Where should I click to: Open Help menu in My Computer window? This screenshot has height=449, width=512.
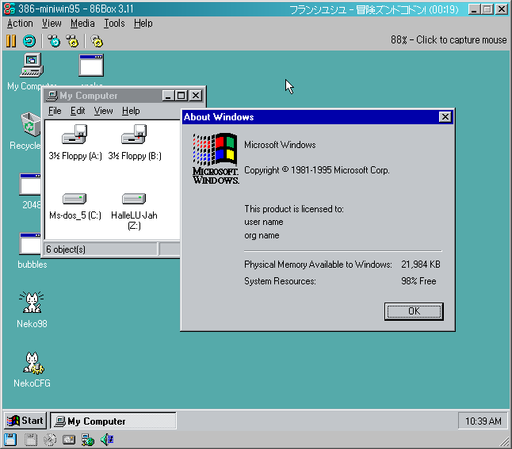[131, 111]
